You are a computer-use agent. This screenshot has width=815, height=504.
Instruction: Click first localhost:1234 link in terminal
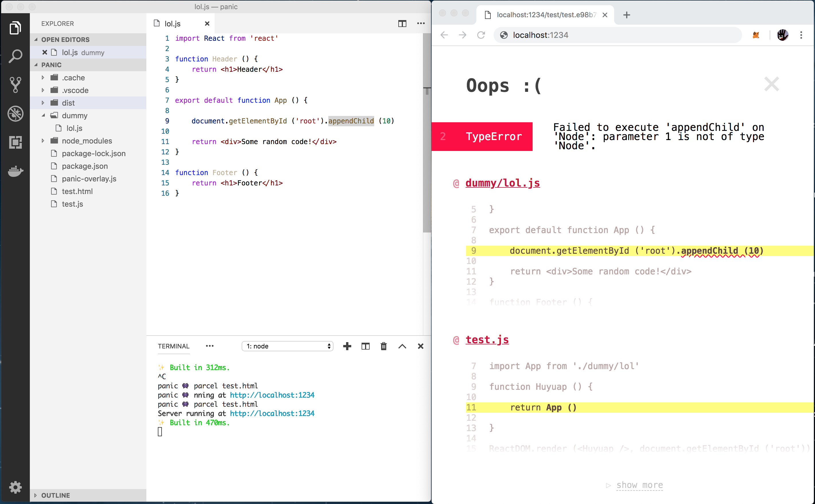point(272,395)
